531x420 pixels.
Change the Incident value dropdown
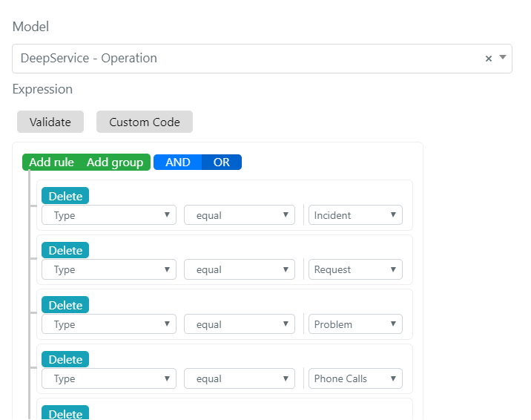(355, 215)
